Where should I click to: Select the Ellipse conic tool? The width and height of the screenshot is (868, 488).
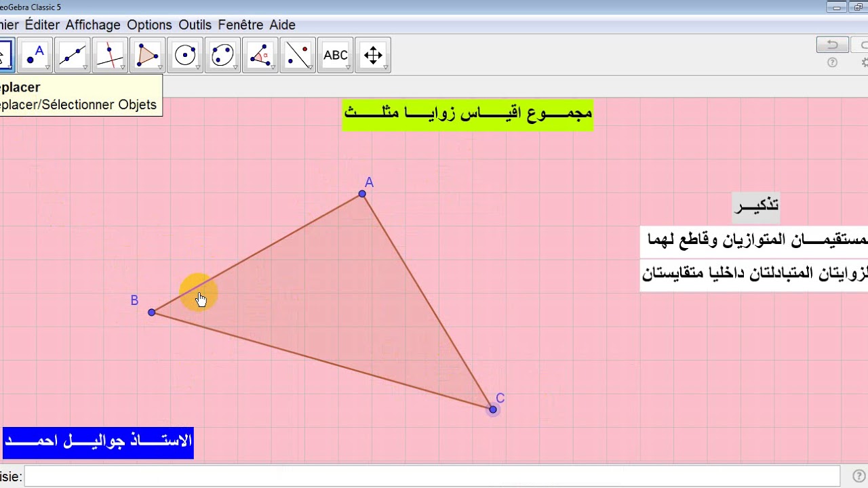pyautogui.click(x=222, y=55)
